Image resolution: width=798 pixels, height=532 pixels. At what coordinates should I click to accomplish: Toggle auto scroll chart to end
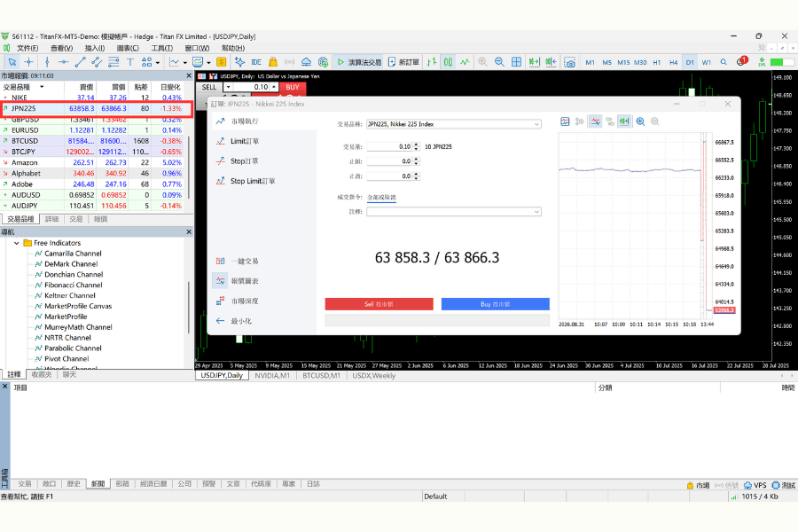pyautogui.click(x=534, y=62)
